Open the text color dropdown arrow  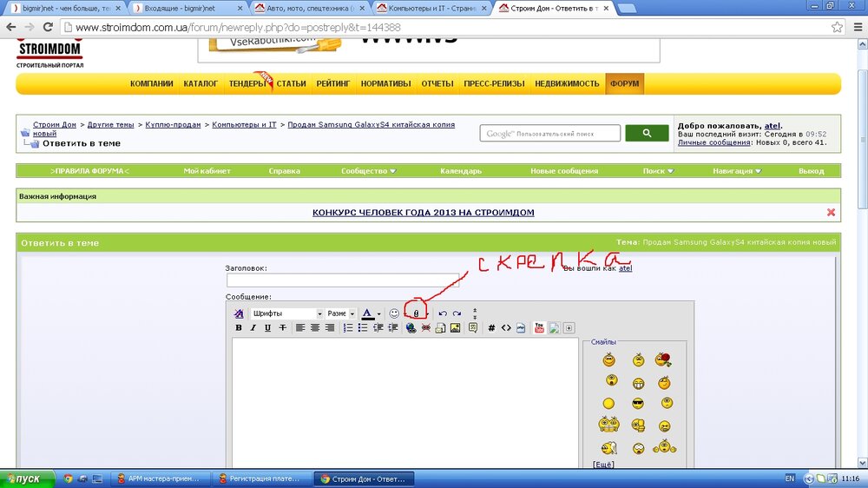pyautogui.click(x=379, y=314)
